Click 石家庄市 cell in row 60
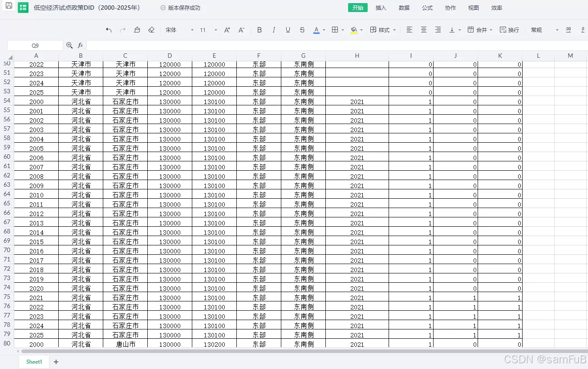The height and width of the screenshot is (369, 588). (x=125, y=157)
